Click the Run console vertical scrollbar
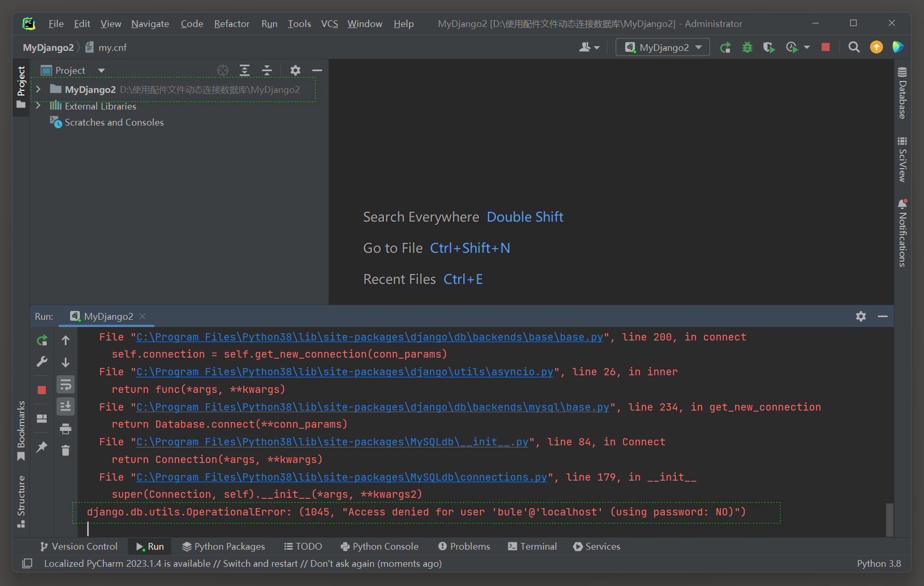924x586 pixels. pos(889,519)
